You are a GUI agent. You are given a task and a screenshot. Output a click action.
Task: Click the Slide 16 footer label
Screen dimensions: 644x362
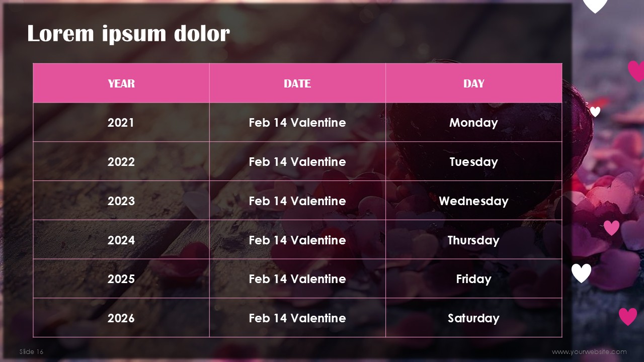coord(32,351)
